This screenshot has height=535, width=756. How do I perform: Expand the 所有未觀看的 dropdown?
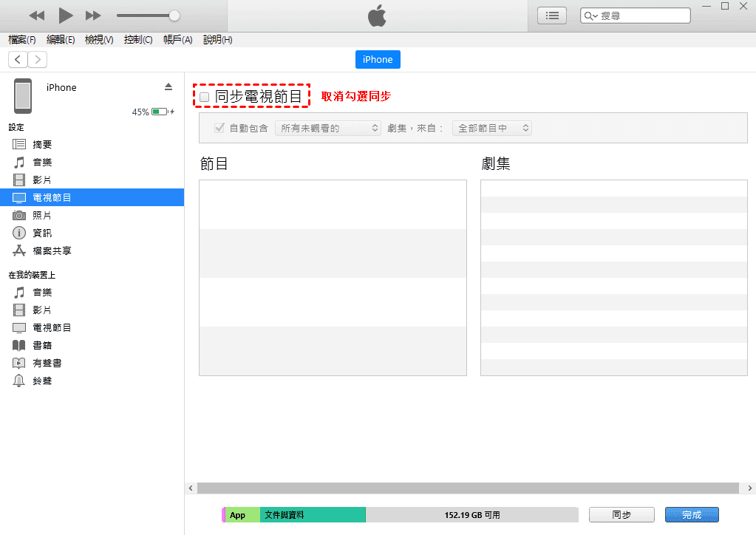(x=327, y=128)
